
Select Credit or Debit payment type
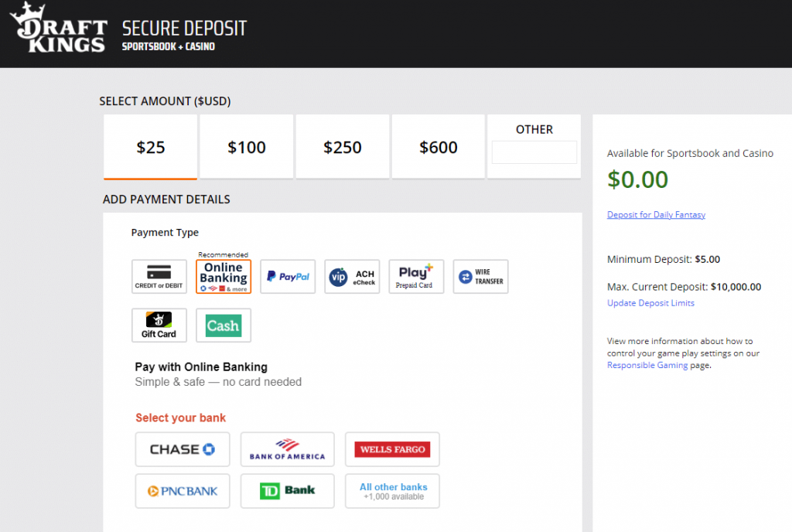click(159, 277)
